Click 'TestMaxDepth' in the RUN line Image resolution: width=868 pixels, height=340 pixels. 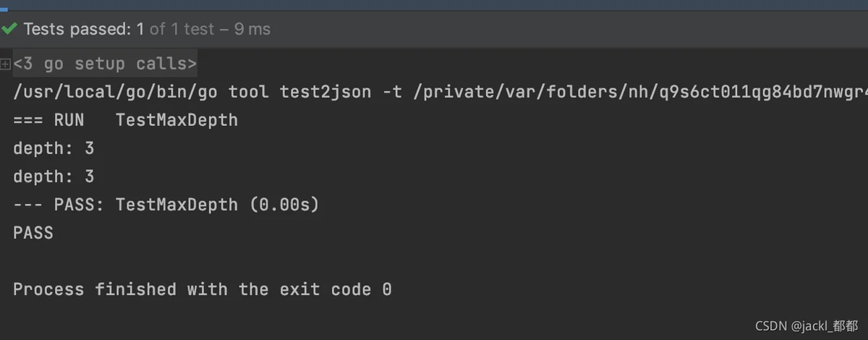(176, 120)
